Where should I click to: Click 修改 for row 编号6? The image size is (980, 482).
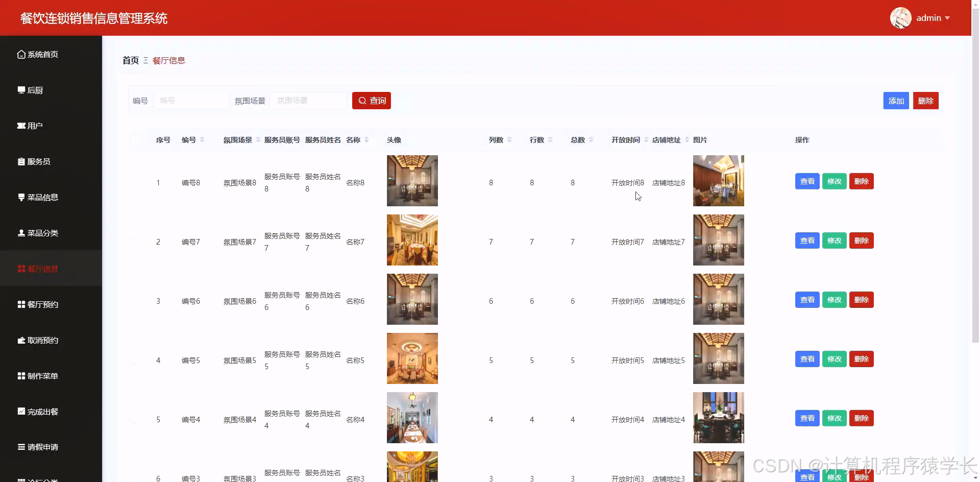click(x=835, y=300)
